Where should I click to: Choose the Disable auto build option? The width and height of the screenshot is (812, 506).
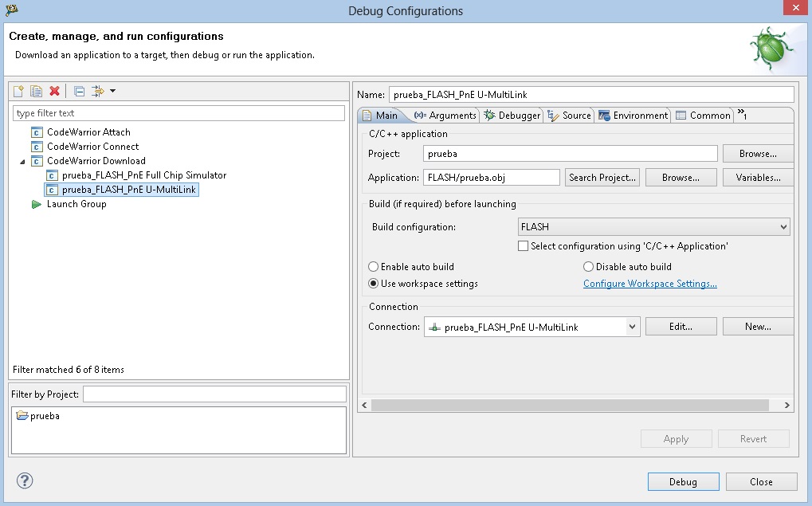coord(589,267)
